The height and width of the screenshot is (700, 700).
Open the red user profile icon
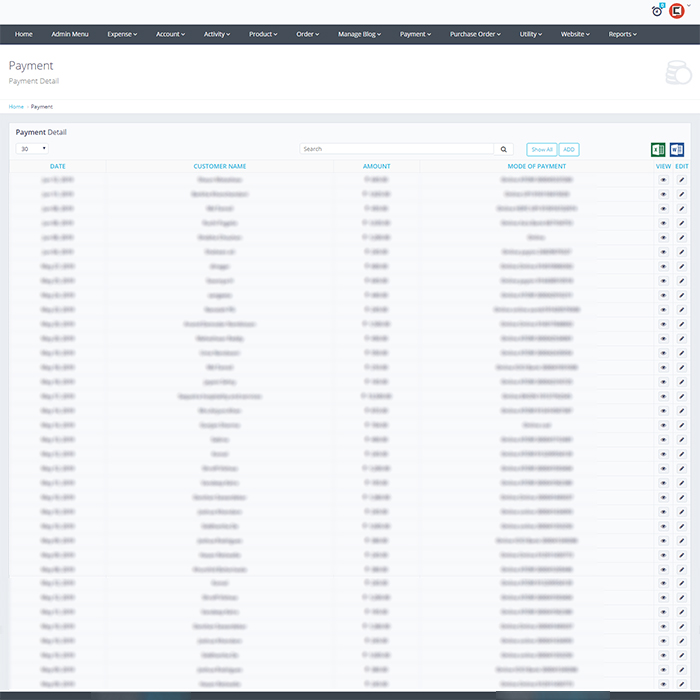(677, 11)
